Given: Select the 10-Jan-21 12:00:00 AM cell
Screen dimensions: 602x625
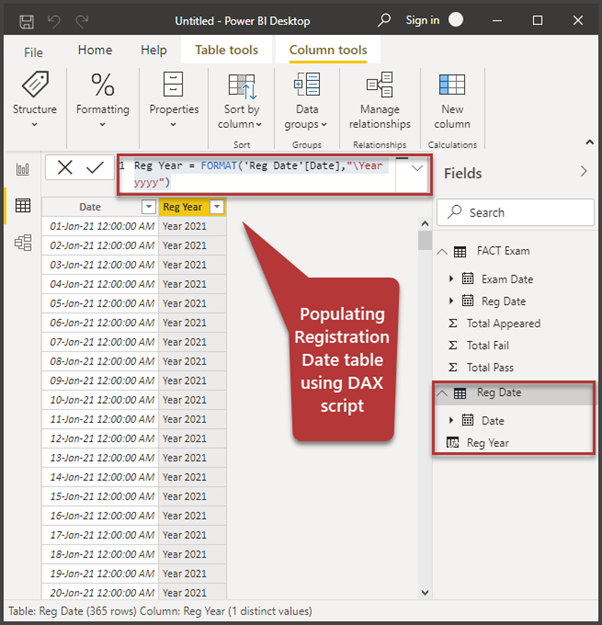Looking at the screenshot, I should pos(100,400).
